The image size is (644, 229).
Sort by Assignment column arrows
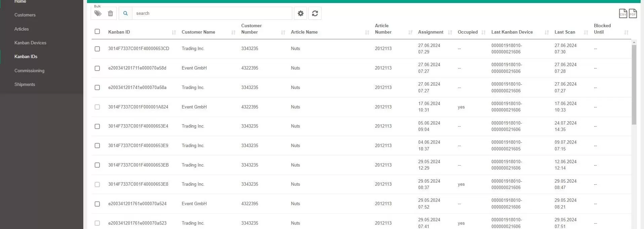pos(450,32)
